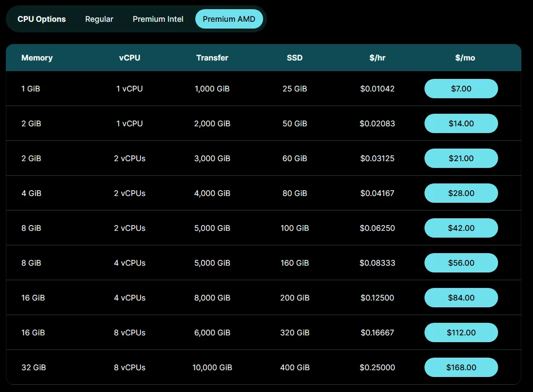Click the 10,000 GiB transfer value
Viewport: 533px width, 392px height.
click(x=212, y=367)
